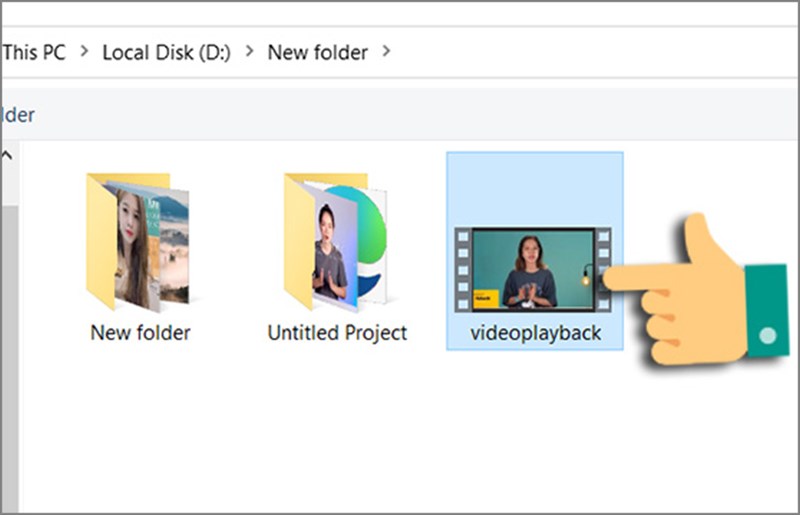Image resolution: width=800 pixels, height=515 pixels.
Task: Select the videoplayback video thumbnail
Action: point(535,267)
